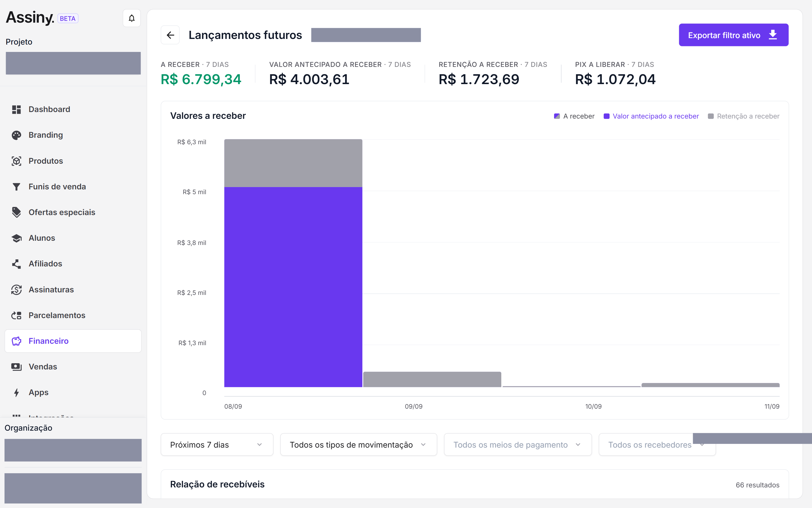The image size is (812, 508).
Task: Open Funis de venda page
Action: [x=73, y=187]
